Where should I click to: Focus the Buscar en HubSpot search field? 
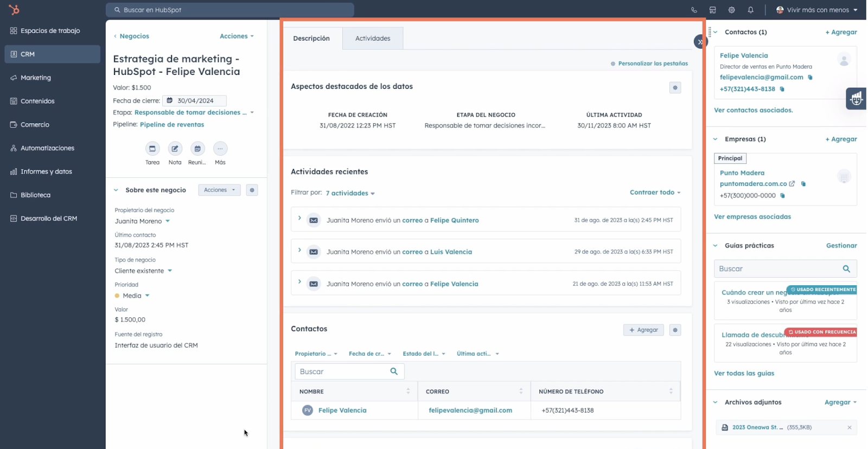tap(230, 10)
